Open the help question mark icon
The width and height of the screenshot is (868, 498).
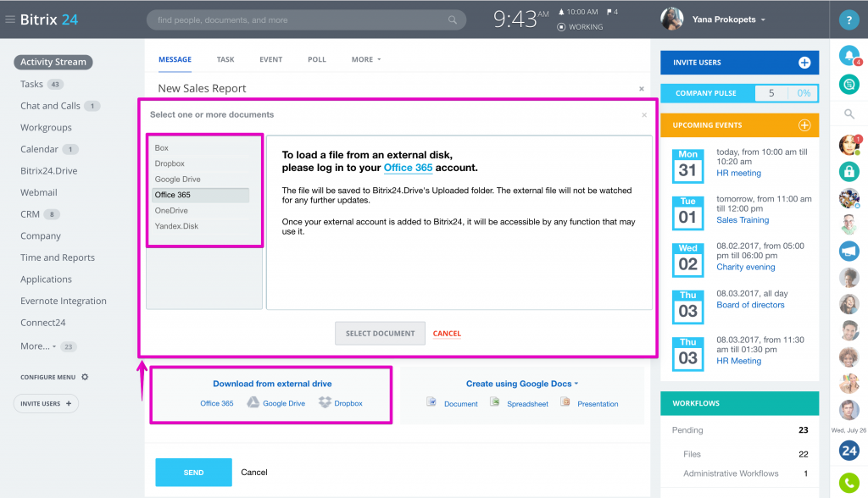[849, 20]
